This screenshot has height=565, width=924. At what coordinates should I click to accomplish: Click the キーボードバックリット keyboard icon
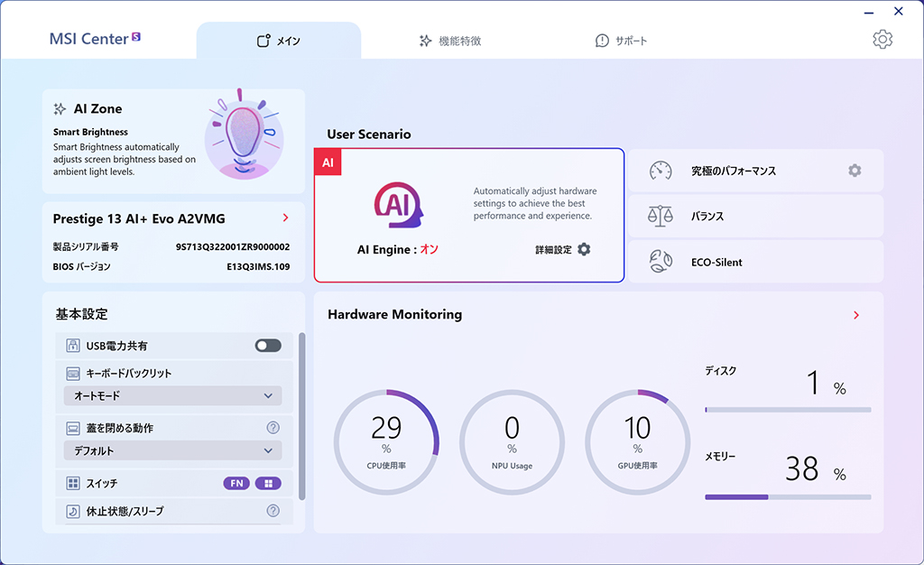click(x=73, y=374)
